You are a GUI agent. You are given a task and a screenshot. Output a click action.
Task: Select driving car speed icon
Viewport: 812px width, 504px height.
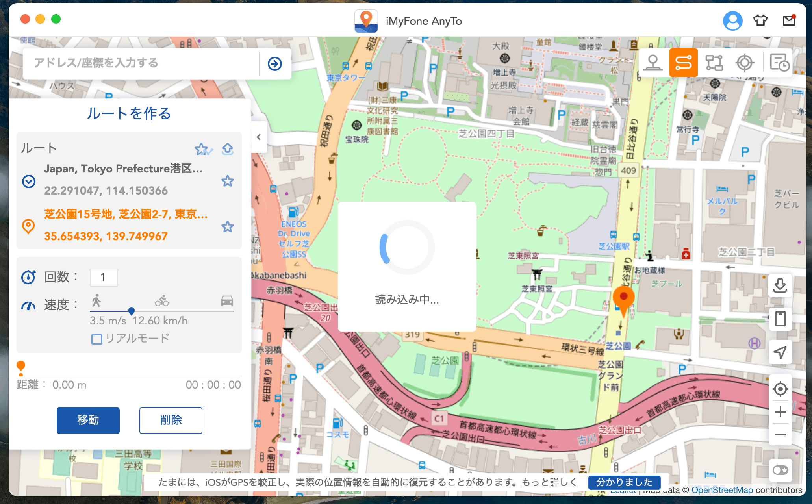pos(227,301)
